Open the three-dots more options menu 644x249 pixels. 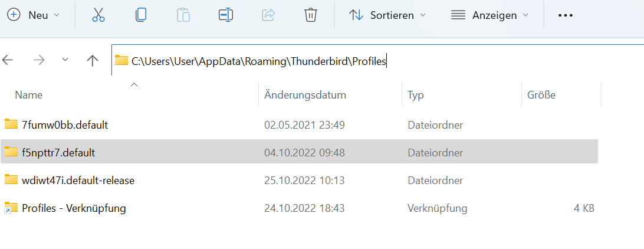coord(565,15)
